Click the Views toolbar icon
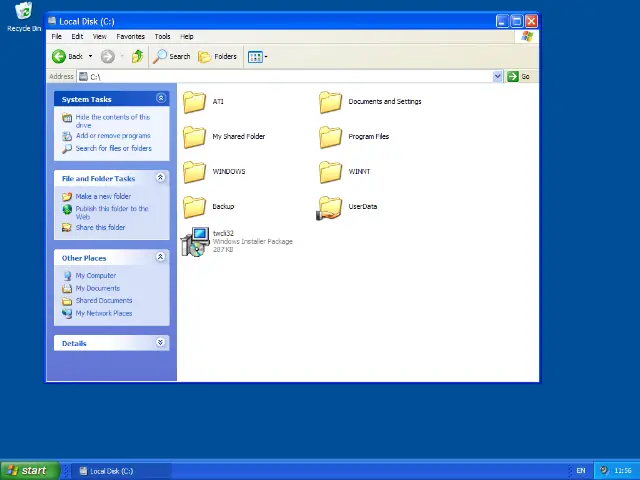Screen dimensions: 640x480 pos(255,57)
